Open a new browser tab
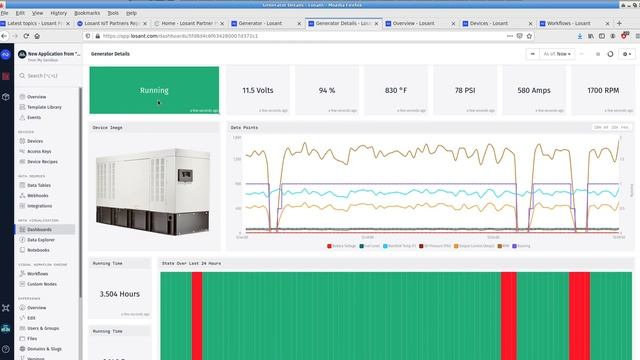 click(x=619, y=24)
